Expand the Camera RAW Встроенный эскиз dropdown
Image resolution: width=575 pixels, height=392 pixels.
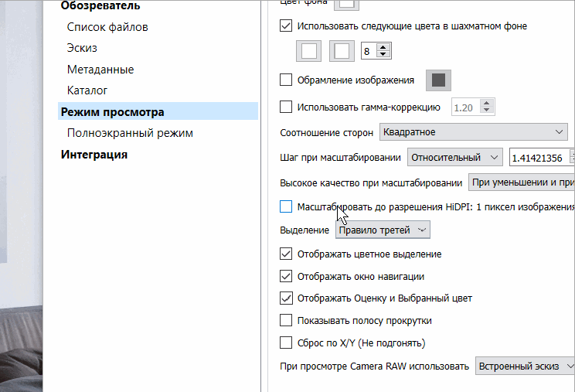click(525, 366)
